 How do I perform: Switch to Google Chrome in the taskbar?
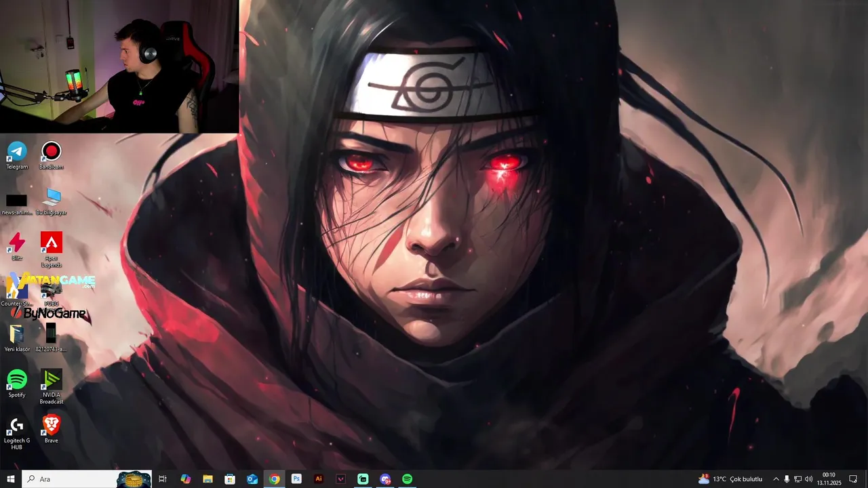[x=274, y=479]
